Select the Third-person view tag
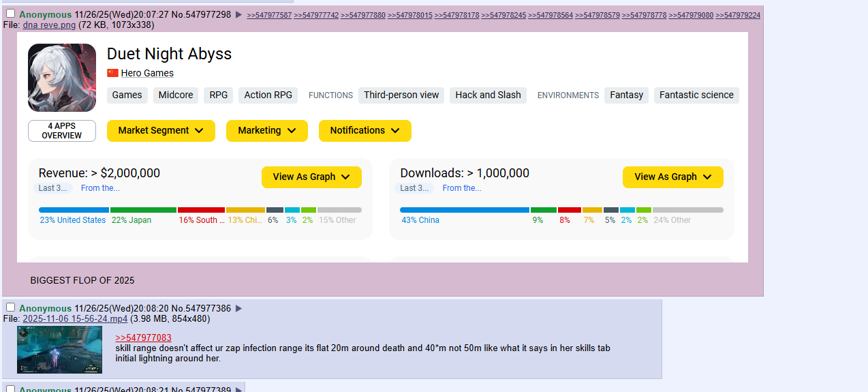 tap(401, 95)
